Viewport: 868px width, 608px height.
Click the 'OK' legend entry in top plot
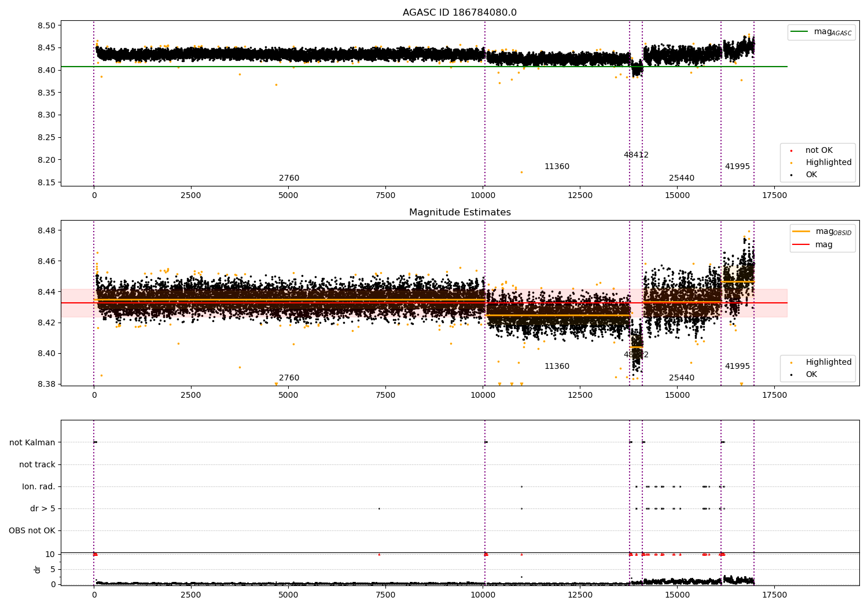tap(811, 175)
